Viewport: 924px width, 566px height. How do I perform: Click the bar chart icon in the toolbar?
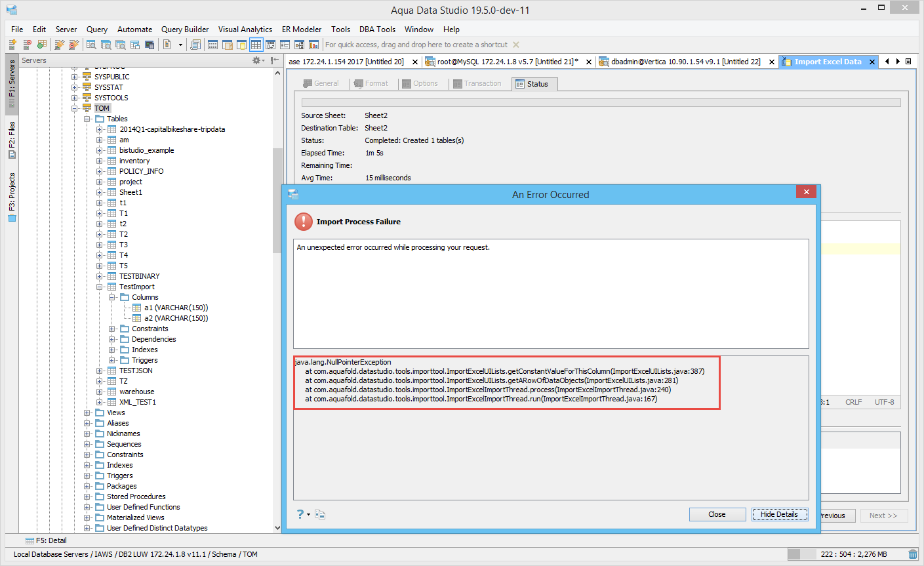(314, 45)
